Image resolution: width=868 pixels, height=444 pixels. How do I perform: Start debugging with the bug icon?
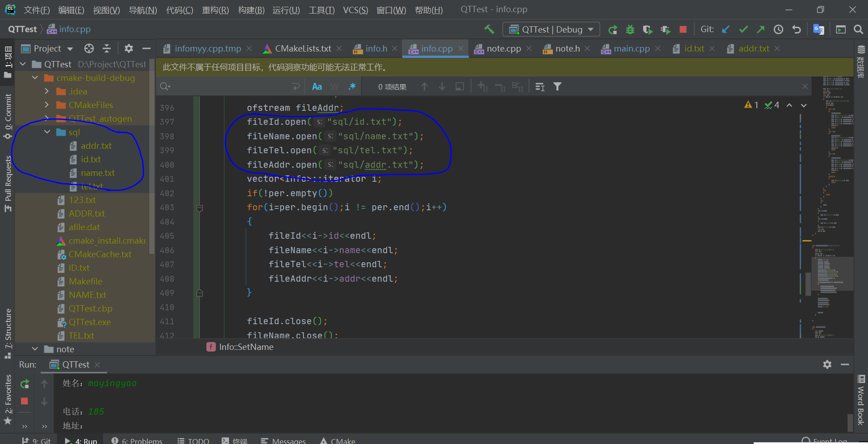630,30
